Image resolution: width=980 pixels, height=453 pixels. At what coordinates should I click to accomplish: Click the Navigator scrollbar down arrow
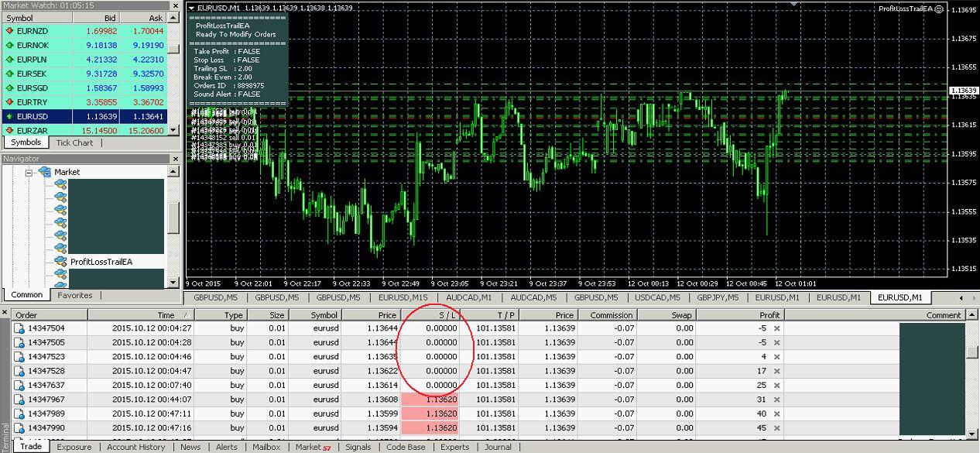(174, 283)
